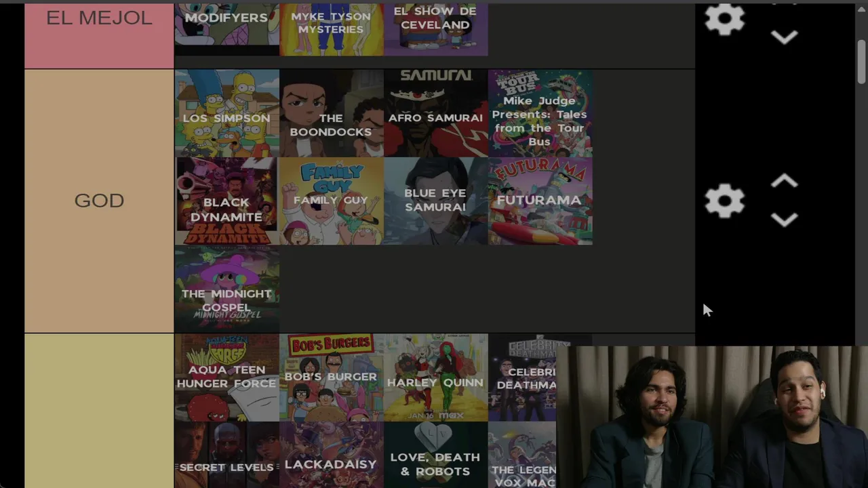Select The Midnight Gospel thumbnail
Screen dimensions: 868x488
tap(227, 289)
